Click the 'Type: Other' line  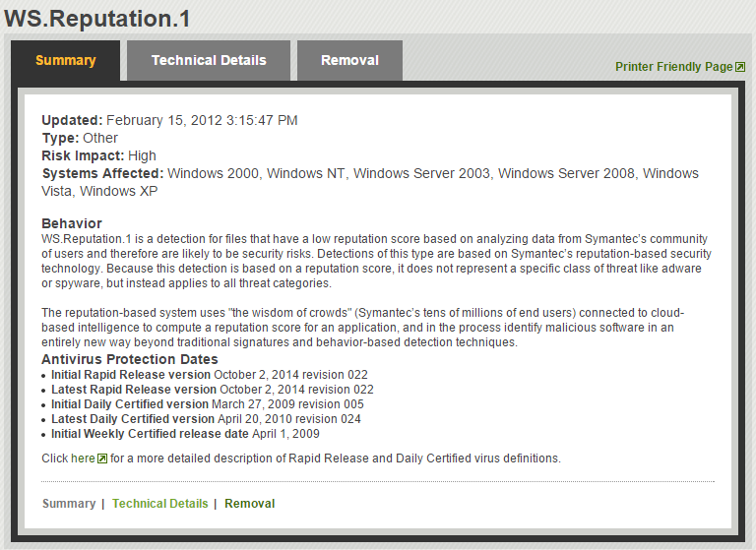click(80, 138)
